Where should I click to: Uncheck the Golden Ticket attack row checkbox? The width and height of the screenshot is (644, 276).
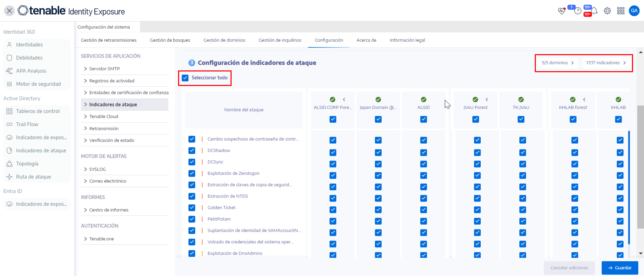click(192, 207)
